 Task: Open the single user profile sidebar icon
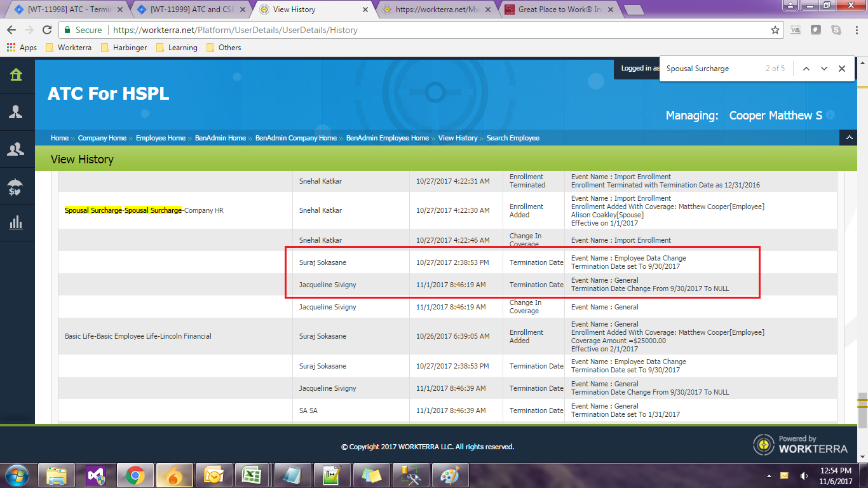(x=16, y=112)
